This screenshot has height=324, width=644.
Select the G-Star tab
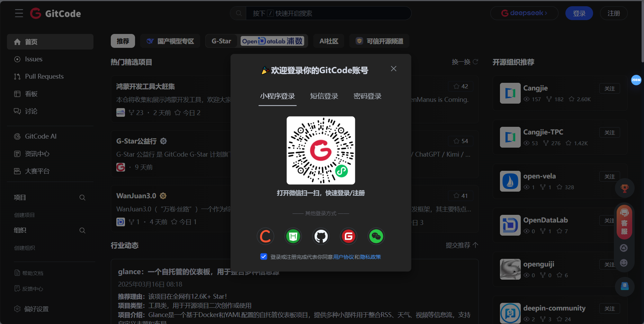[221, 41]
